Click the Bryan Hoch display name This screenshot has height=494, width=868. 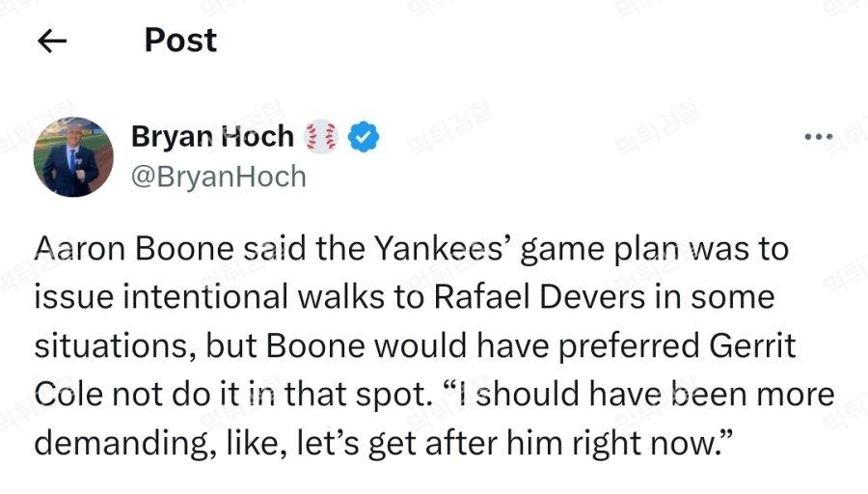pyautogui.click(x=212, y=138)
